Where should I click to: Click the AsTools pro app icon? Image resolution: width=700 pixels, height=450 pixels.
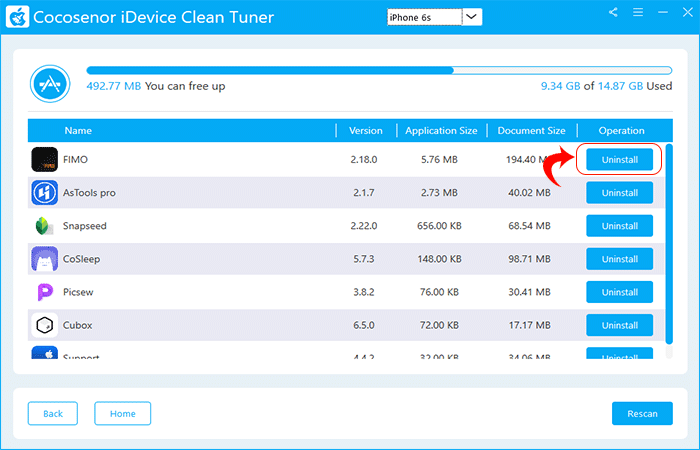tap(45, 192)
